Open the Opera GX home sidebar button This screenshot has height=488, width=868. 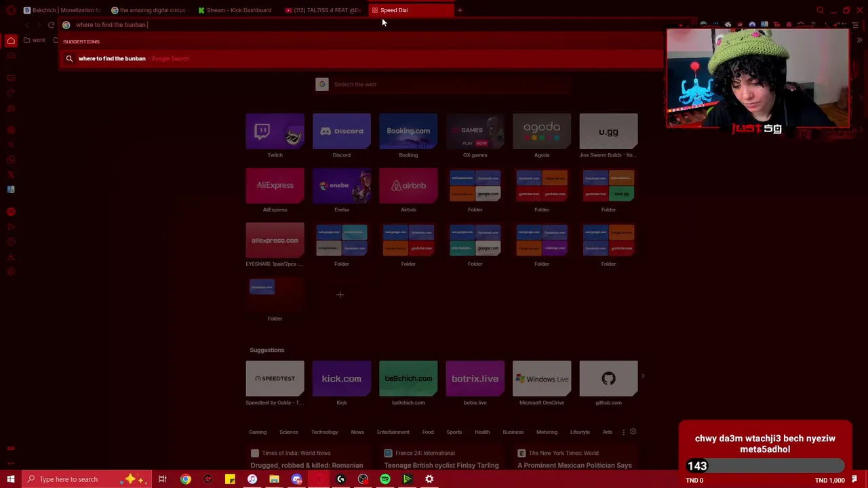pos(11,41)
